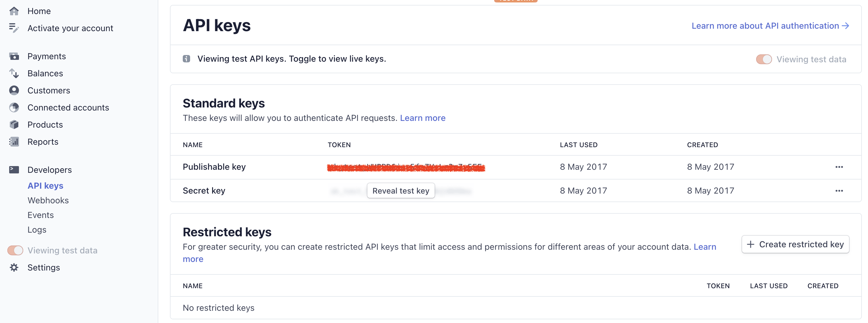Click the redacted Publishable key token
Viewport: 868px width, 323px height.
pos(406,167)
